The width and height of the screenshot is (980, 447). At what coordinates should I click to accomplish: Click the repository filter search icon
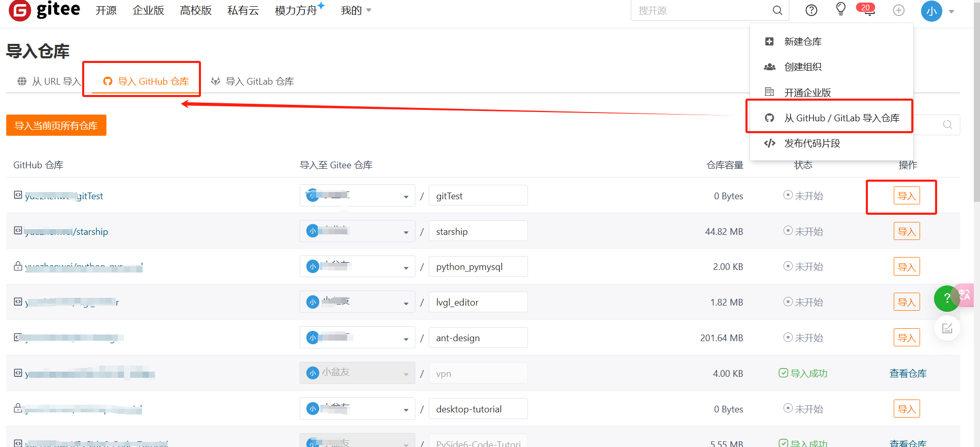(947, 124)
